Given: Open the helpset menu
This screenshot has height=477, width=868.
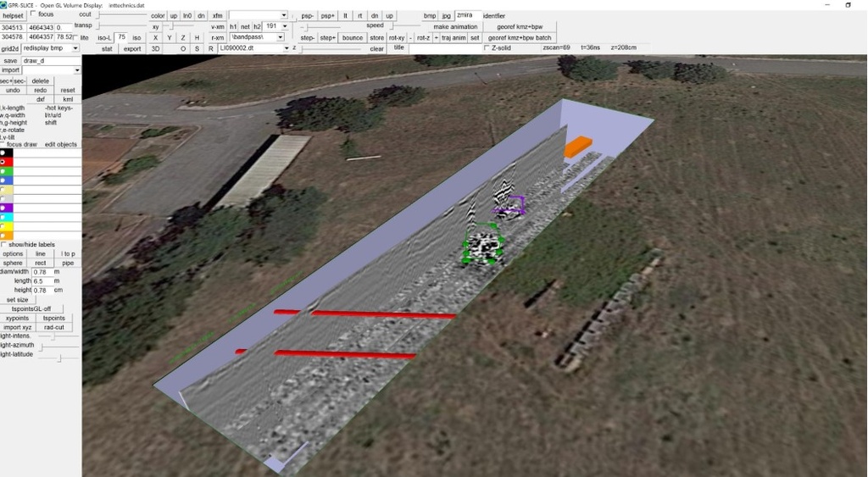Looking at the screenshot, I should point(14,15).
